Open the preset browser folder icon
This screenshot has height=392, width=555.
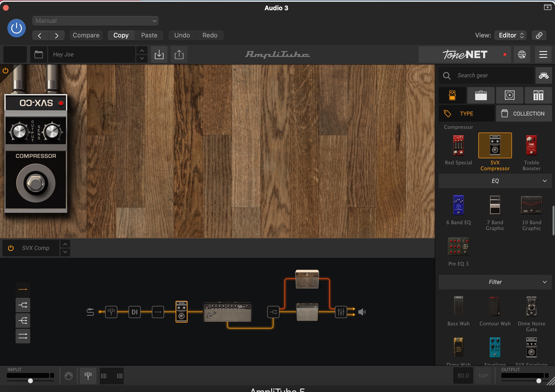click(x=39, y=54)
